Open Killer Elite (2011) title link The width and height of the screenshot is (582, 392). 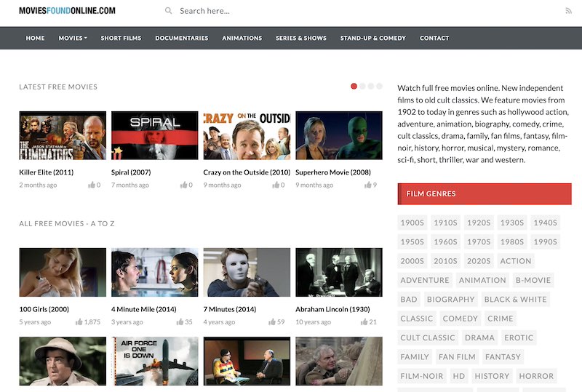[47, 172]
